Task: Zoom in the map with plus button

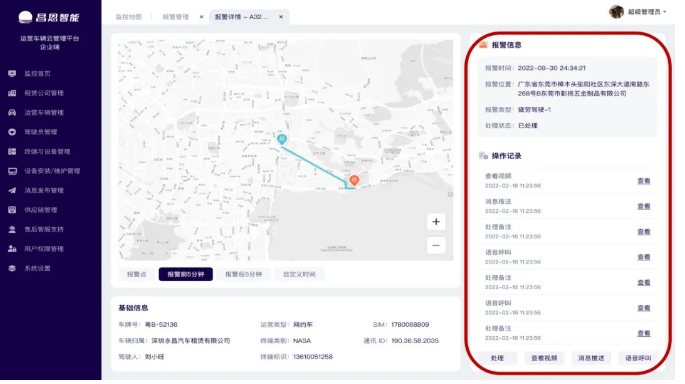Action: [436, 222]
